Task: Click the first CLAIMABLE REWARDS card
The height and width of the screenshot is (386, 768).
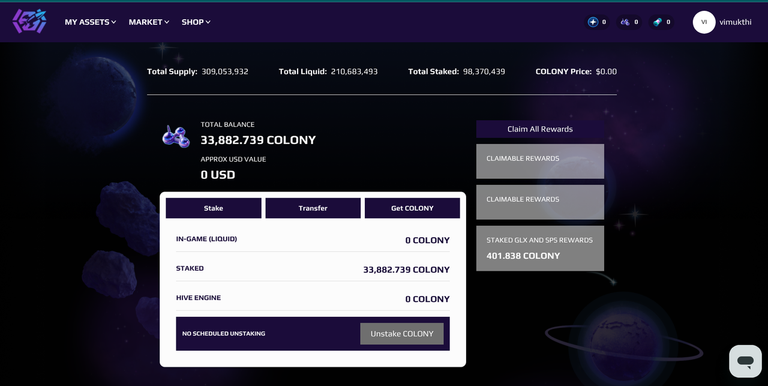Action: click(x=540, y=161)
